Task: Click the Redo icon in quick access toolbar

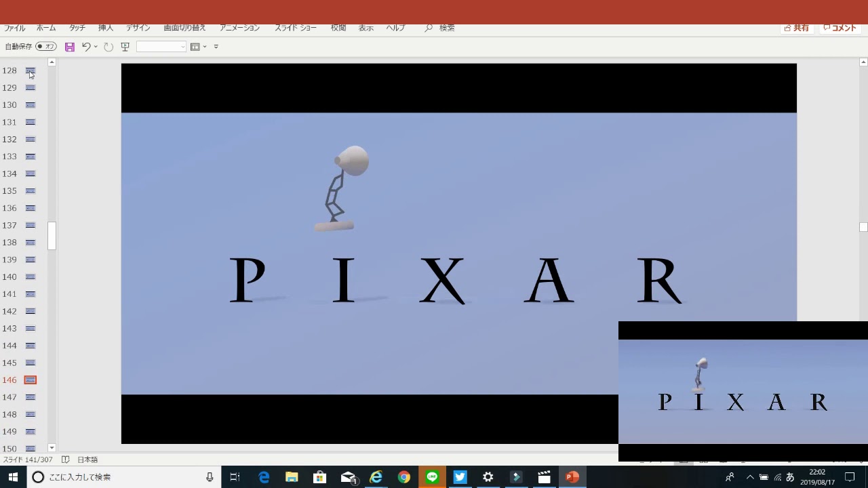Action: 108,47
